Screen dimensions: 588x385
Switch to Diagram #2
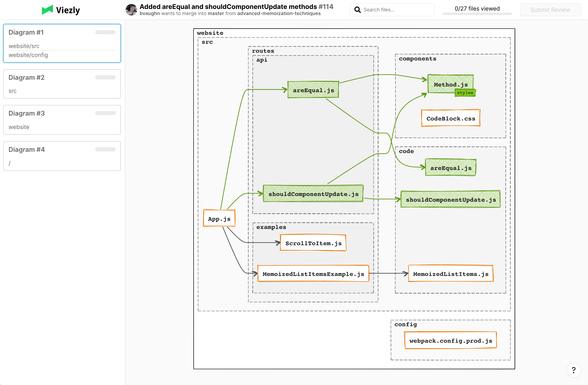[62, 84]
